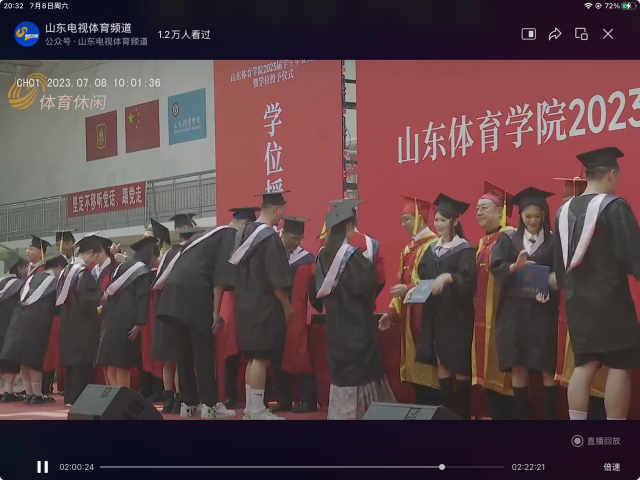
Task: Pause the video playback
Action: 42,467
